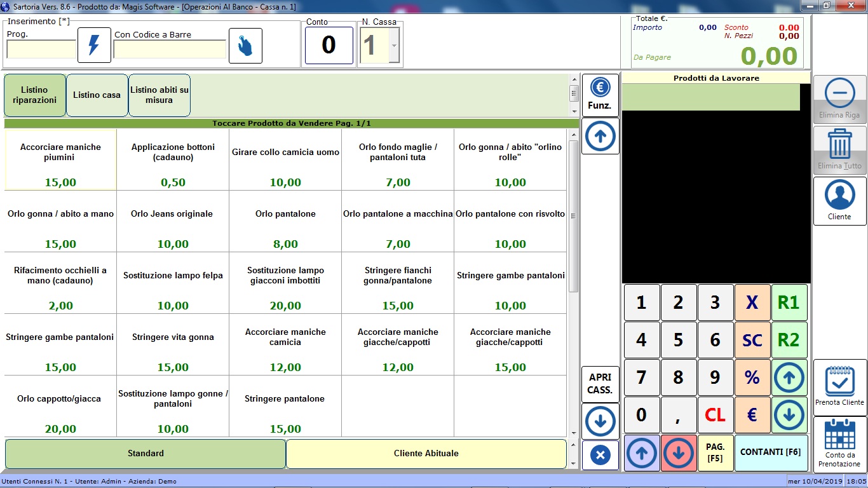Click the down arrow below APRI CASS.

tap(600, 421)
